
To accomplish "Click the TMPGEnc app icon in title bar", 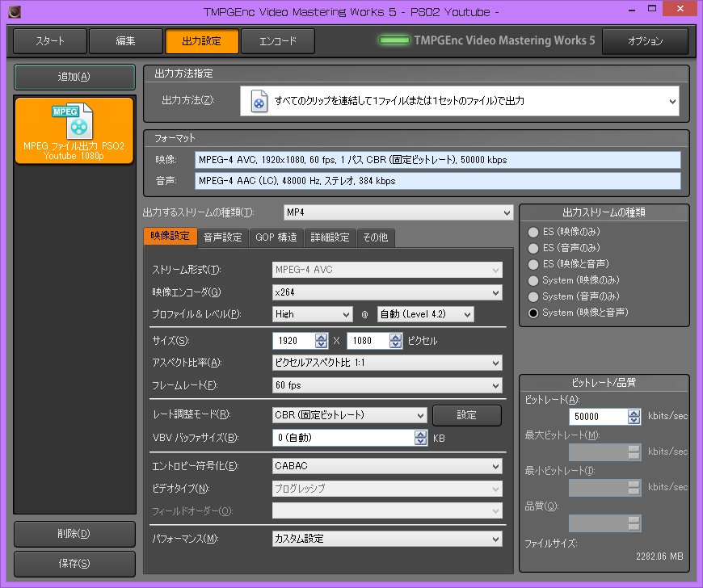I will tap(15, 11).
